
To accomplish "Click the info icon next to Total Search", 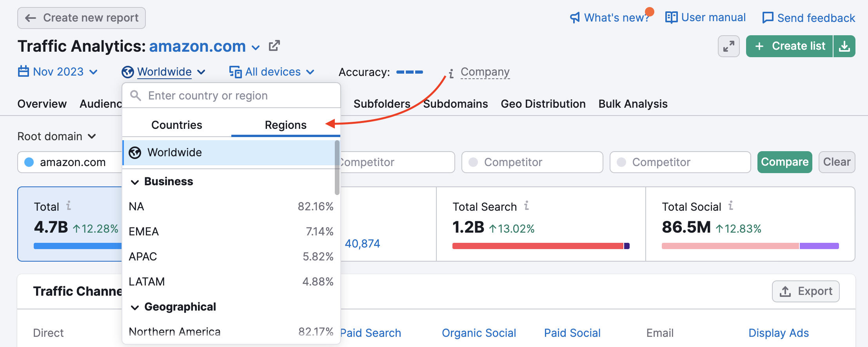I will click(x=527, y=206).
